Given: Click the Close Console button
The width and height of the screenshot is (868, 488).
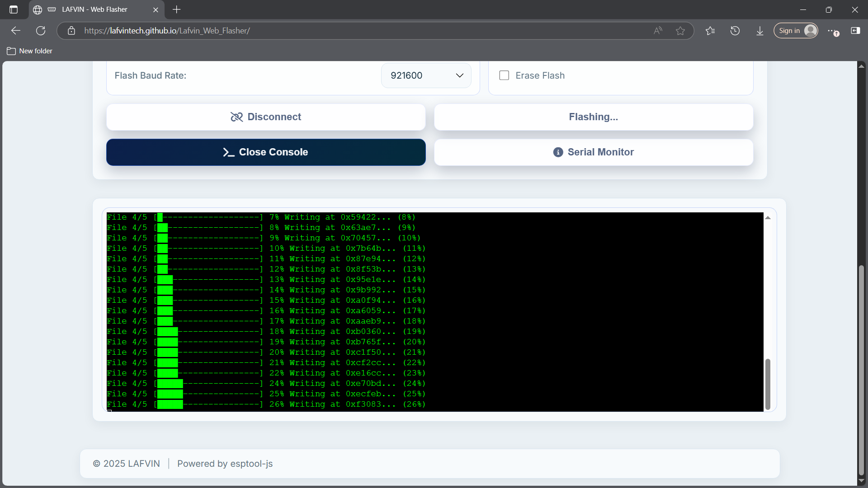Looking at the screenshot, I should pos(266,152).
